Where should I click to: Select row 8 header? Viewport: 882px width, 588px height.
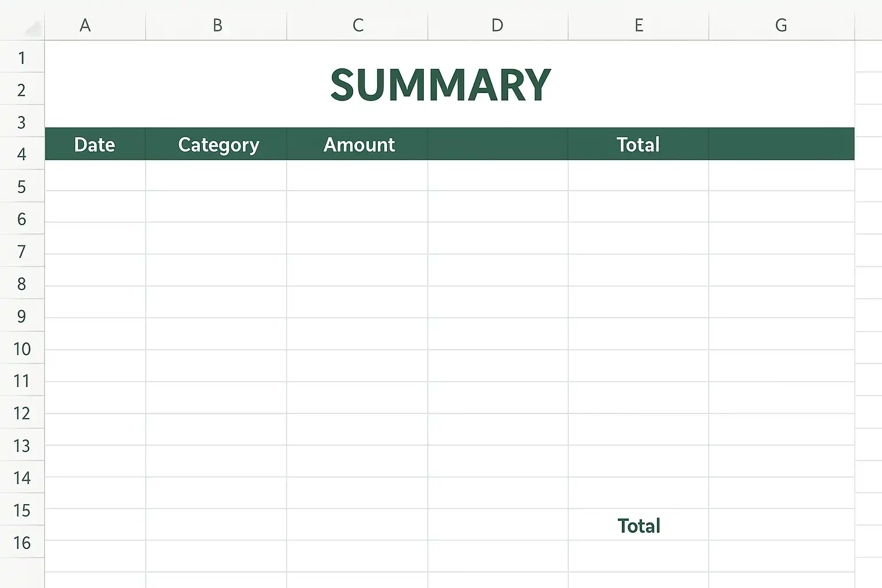coord(22,283)
